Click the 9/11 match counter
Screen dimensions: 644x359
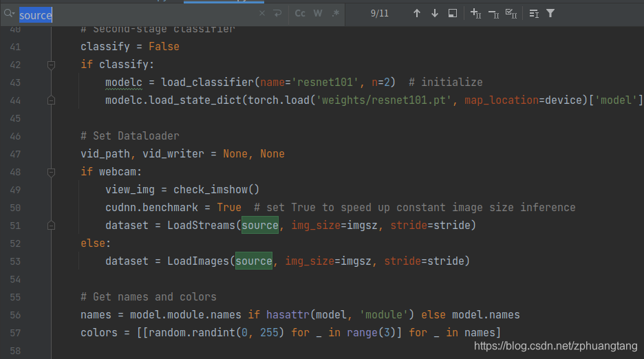click(380, 14)
